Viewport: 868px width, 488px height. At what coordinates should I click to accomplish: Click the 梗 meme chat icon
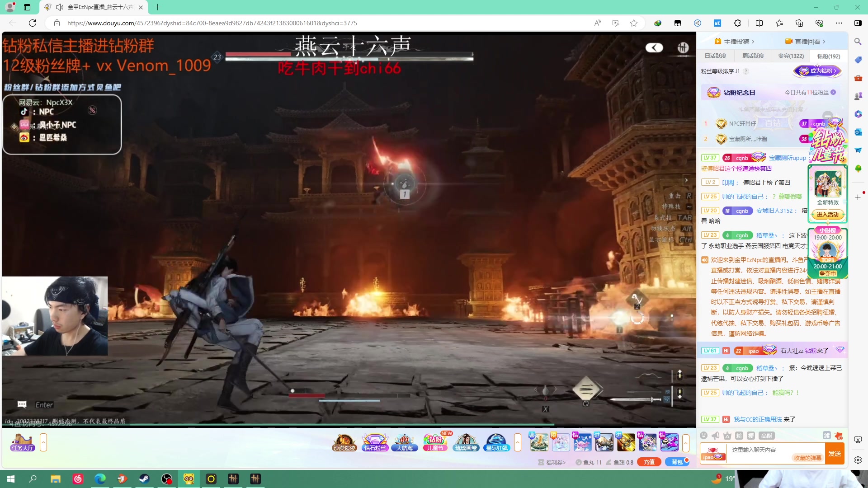(751, 436)
